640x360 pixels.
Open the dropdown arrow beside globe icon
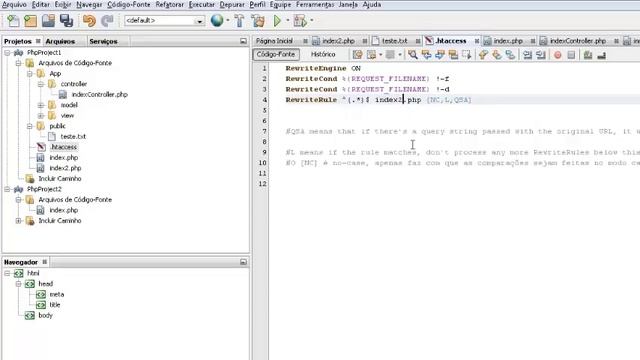[228, 20]
